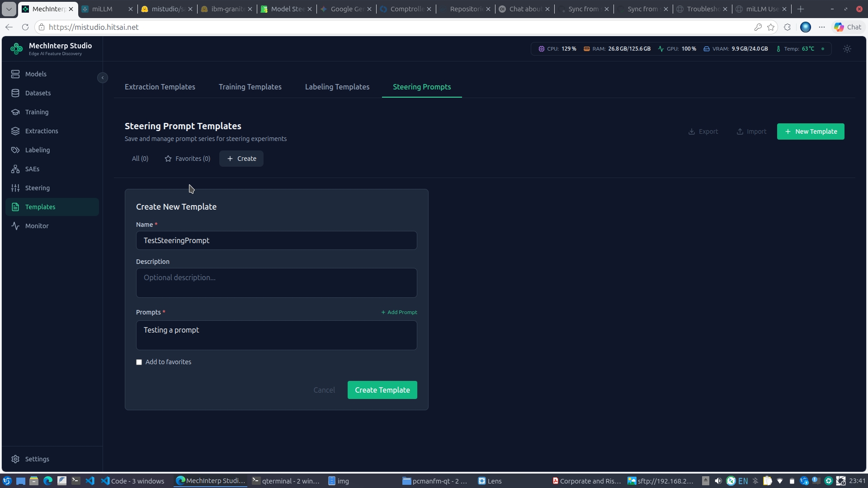Screen dimensions: 868x488
Task: Open the Extractions section
Action: 52,131
